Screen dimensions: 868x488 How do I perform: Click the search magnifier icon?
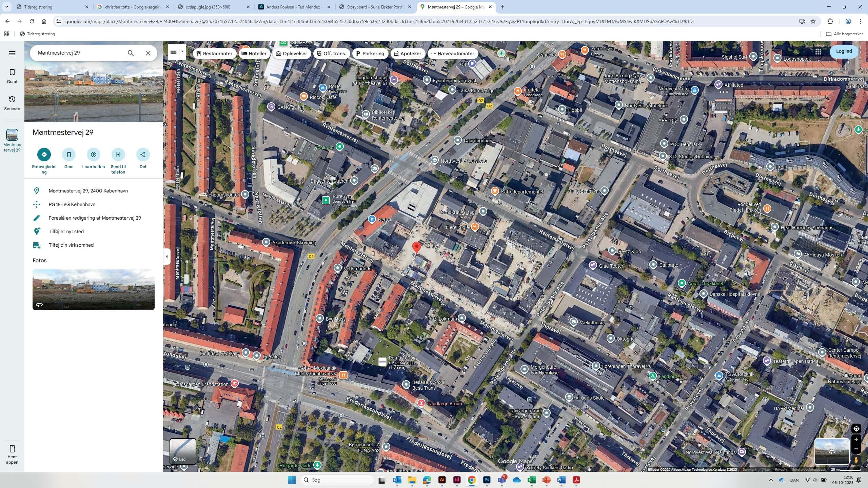131,53
